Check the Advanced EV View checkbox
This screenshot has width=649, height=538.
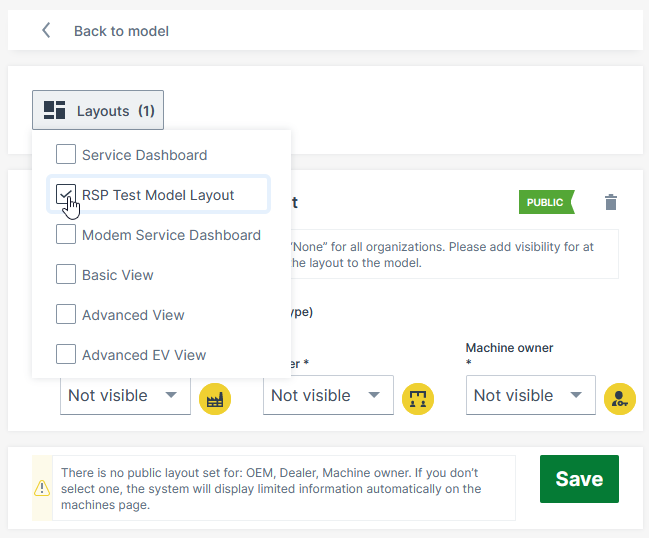pyautogui.click(x=66, y=354)
